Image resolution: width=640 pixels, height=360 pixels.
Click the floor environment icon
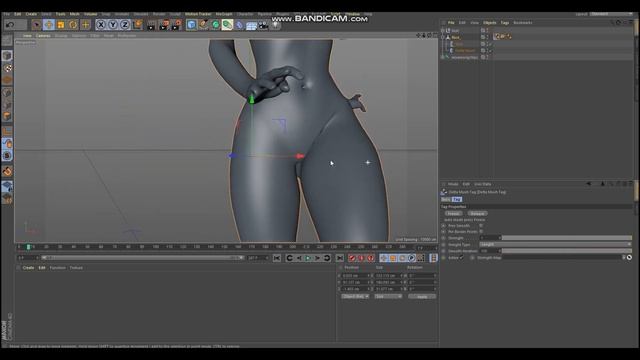251,26
